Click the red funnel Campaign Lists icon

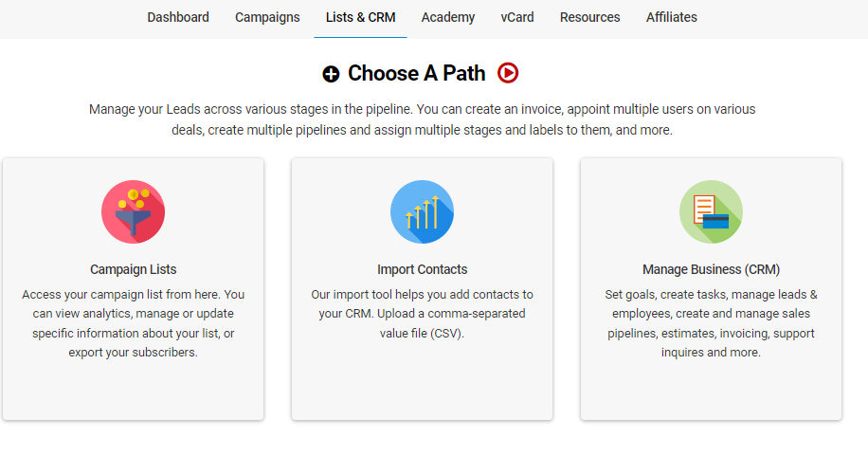click(x=133, y=211)
